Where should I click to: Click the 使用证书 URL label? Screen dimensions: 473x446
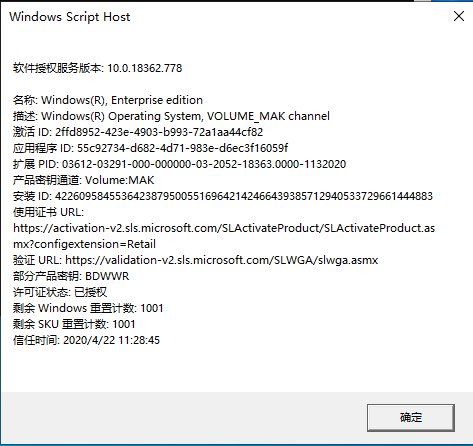tap(48, 212)
